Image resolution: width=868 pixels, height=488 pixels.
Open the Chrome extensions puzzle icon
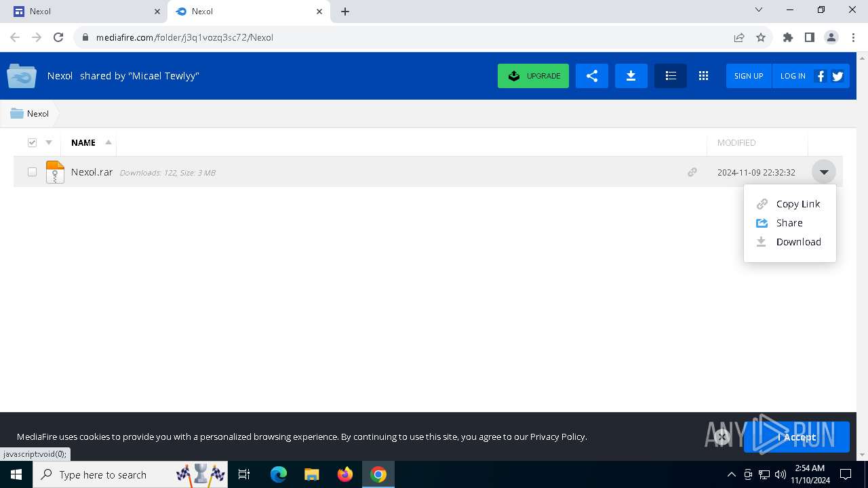point(787,37)
